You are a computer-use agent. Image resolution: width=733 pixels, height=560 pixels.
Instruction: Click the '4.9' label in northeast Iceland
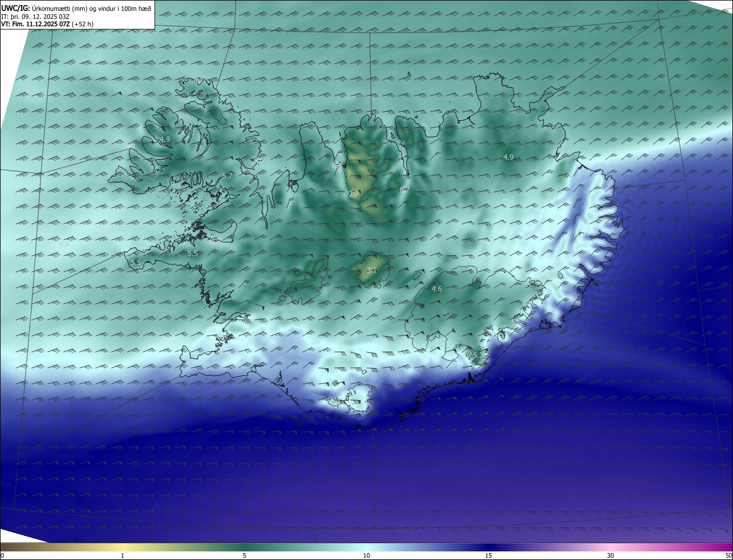pos(508,157)
